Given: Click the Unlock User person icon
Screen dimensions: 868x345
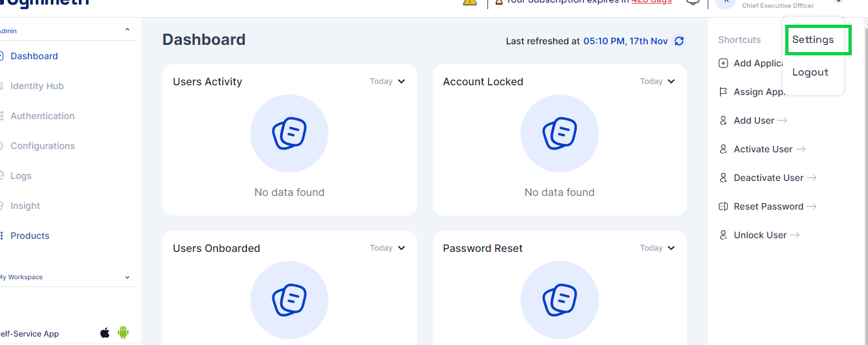Looking at the screenshot, I should 723,235.
